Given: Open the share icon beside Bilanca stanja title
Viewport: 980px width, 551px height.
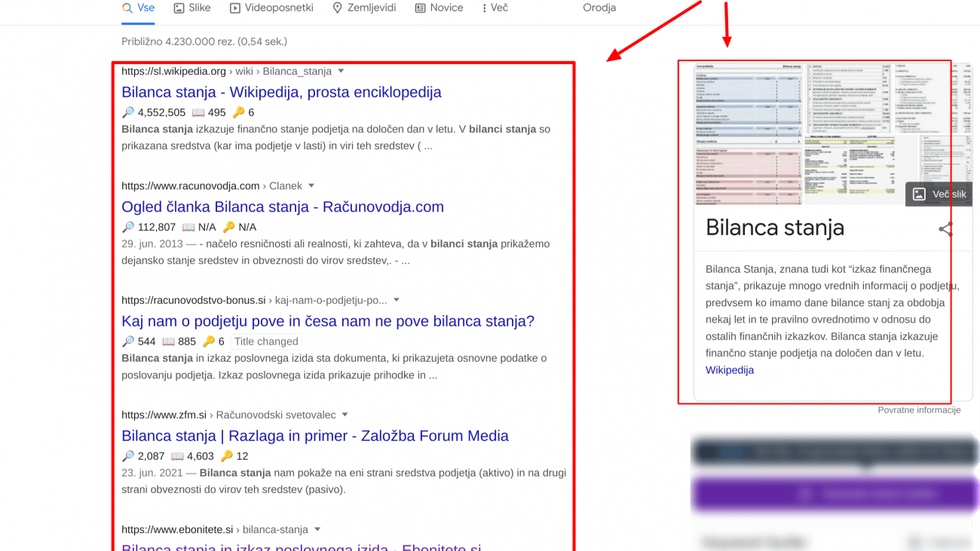Looking at the screenshot, I should click(945, 230).
